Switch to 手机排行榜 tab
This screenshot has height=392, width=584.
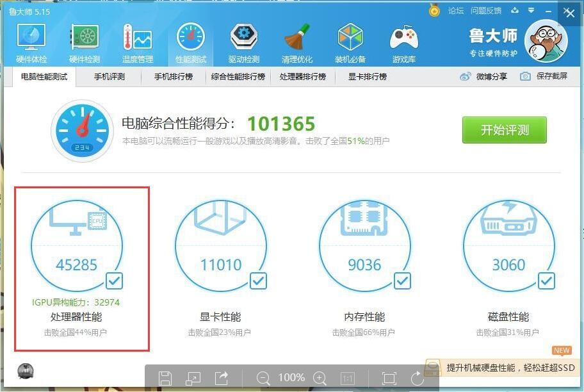[x=174, y=77]
